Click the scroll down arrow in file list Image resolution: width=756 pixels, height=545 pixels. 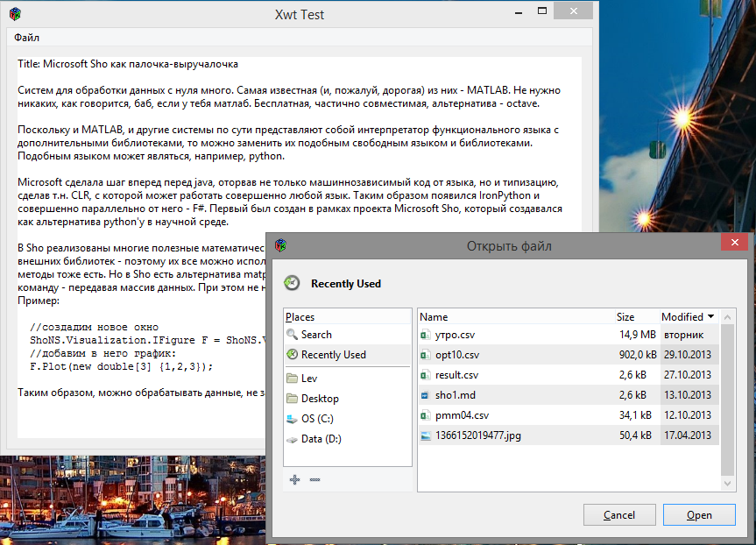pyautogui.click(x=728, y=484)
